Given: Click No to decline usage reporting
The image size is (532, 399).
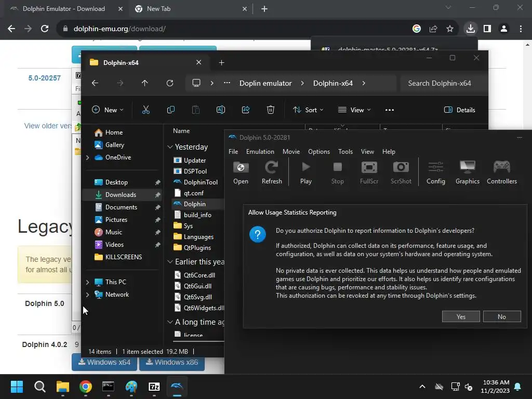Looking at the screenshot, I should click(502, 316).
